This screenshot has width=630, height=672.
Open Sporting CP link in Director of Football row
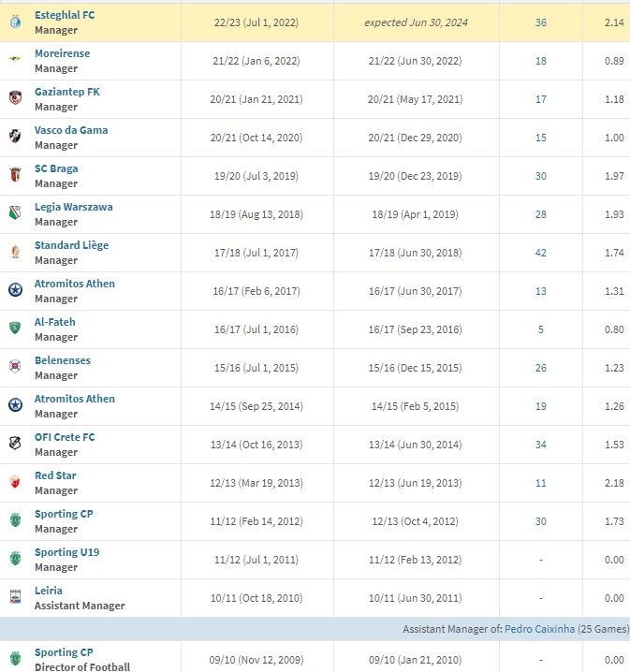[x=64, y=652]
